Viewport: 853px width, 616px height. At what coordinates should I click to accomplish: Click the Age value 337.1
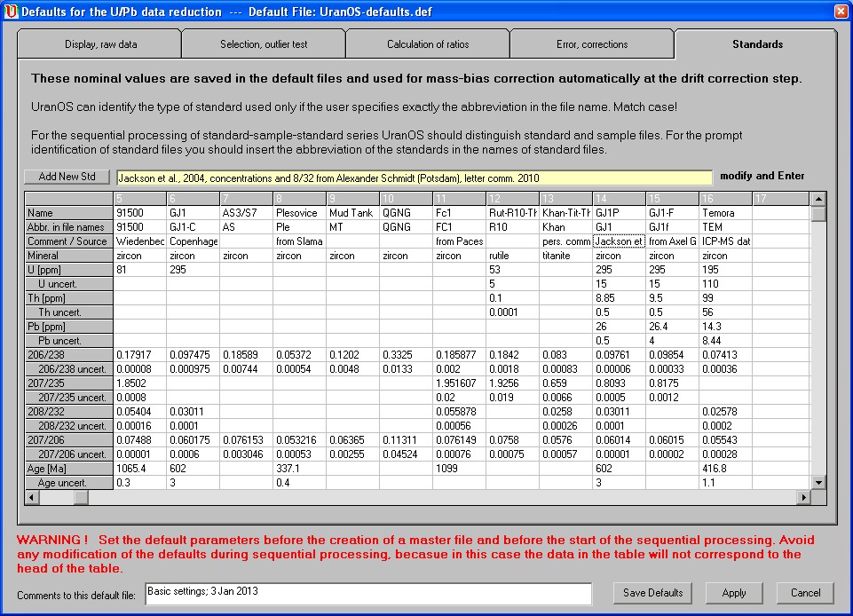(300, 468)
